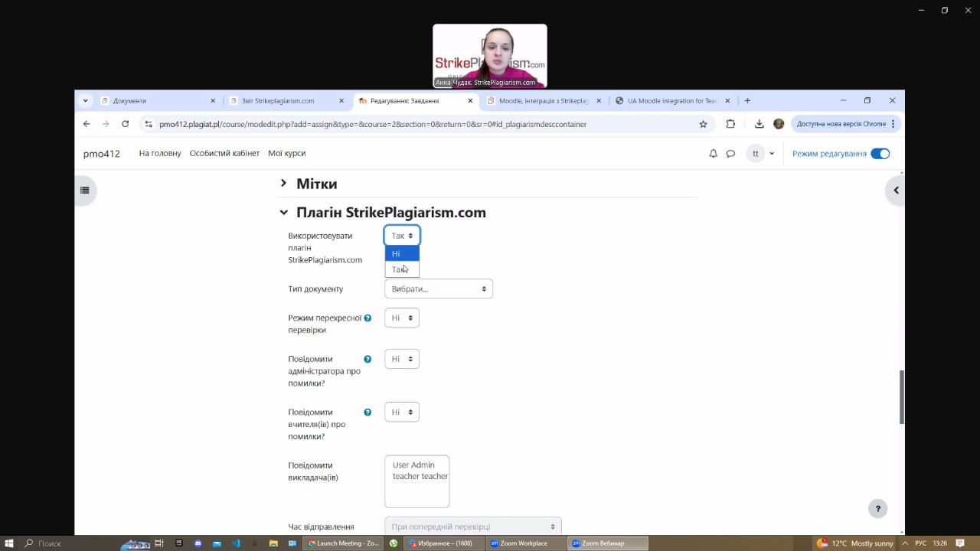
Task: Bookmark this page with the star icon
Action: coord(703,124)
